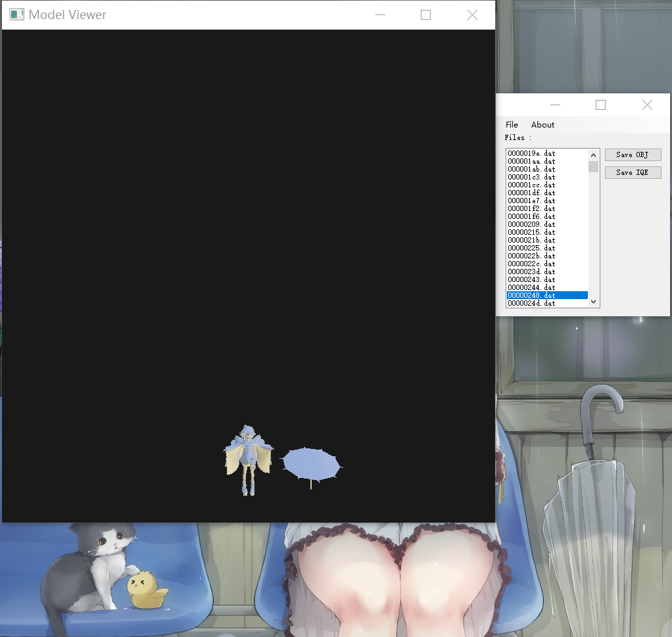Open the About menu

pos(542,125)
